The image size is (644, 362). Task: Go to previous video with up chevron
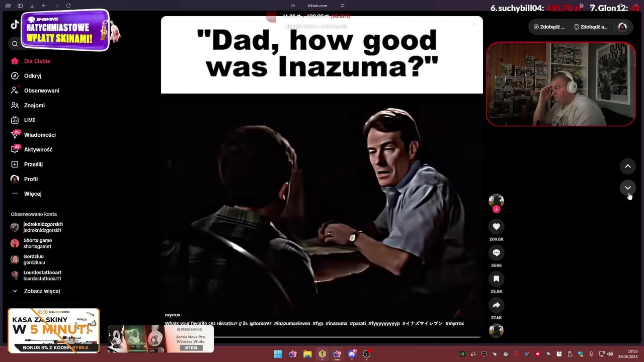628,166
